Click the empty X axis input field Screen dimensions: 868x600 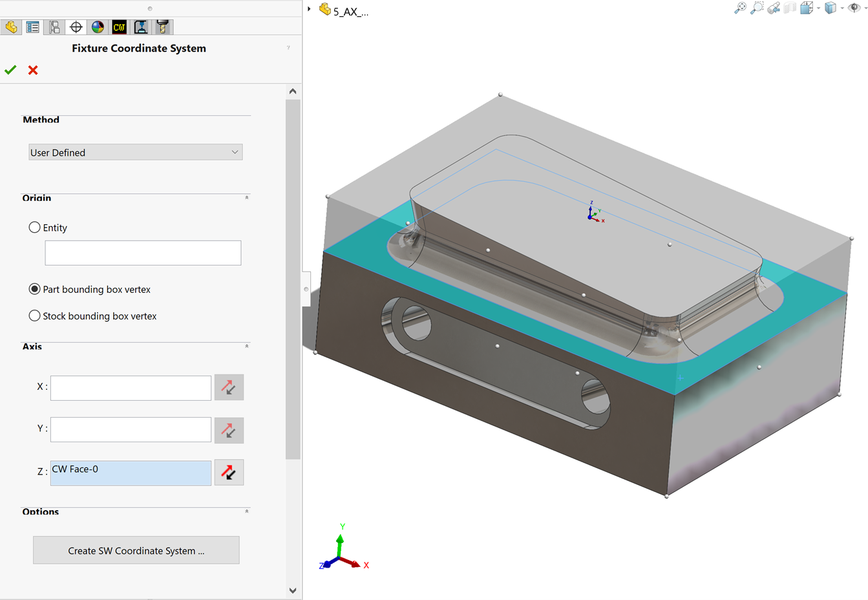[x=130, y=387]
